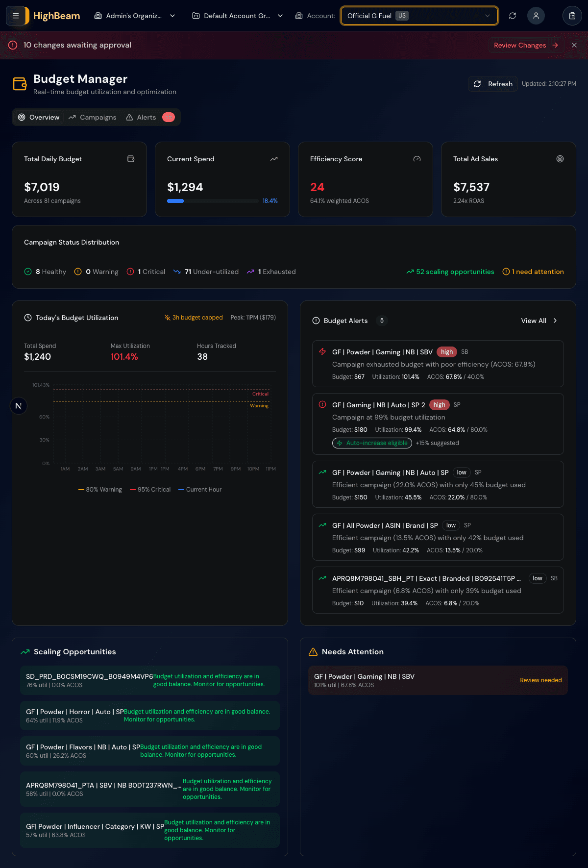Click the Total Ad Sales target icon
588x868 pixels.
tap(560, 159)
